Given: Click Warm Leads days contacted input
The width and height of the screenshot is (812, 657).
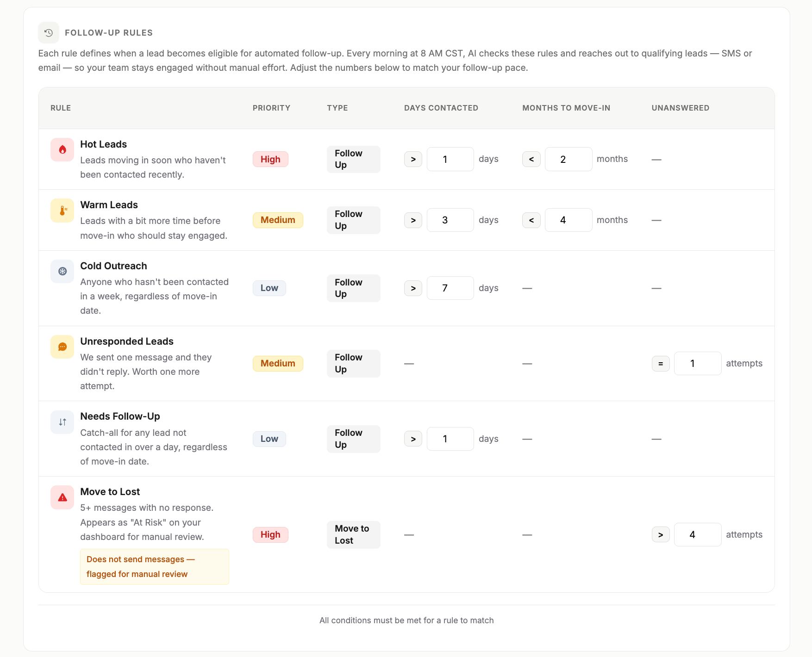Looking at the screenshot, I should 450,220.
